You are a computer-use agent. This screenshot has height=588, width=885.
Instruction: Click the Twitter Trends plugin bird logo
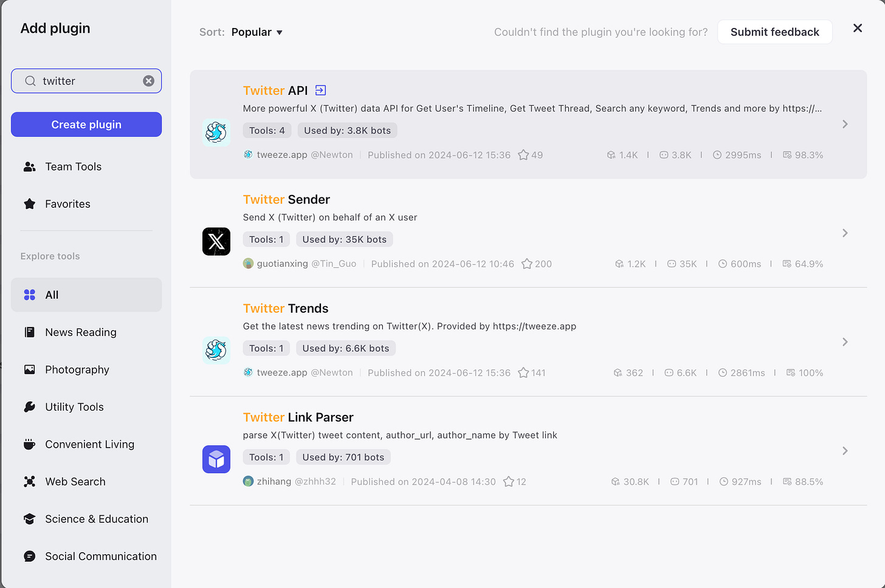[216, 350]
